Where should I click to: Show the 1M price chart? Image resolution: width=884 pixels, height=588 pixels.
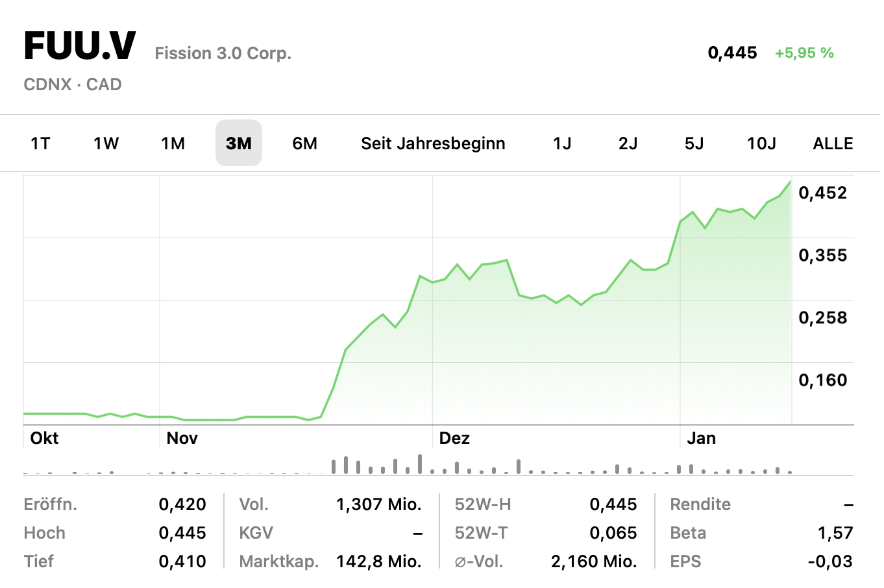[x=173, y=143]
